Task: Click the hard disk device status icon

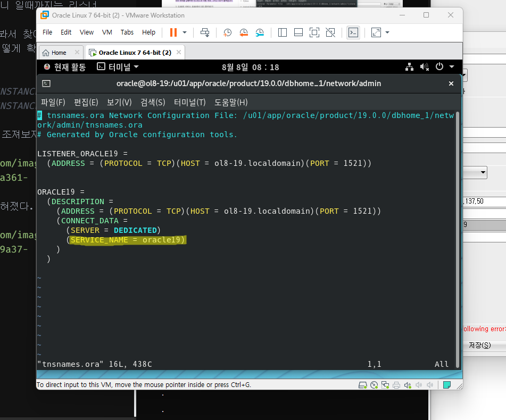Action: point(363,385)
